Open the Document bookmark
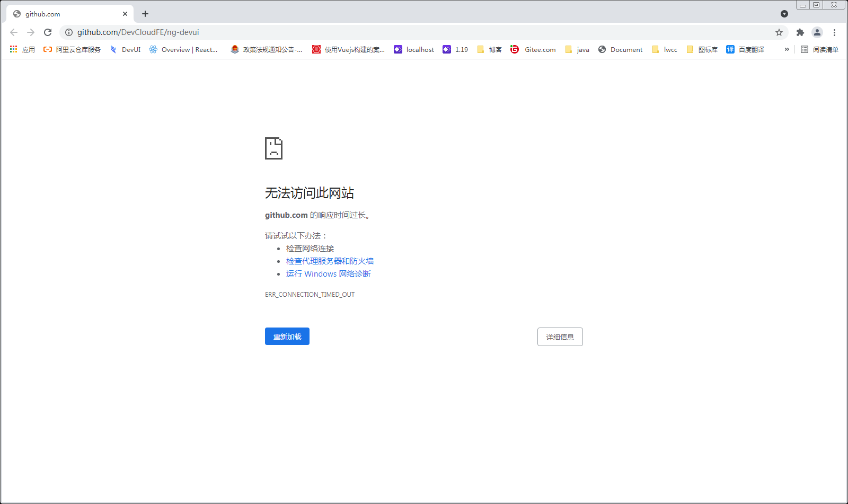 click(621, 49)
